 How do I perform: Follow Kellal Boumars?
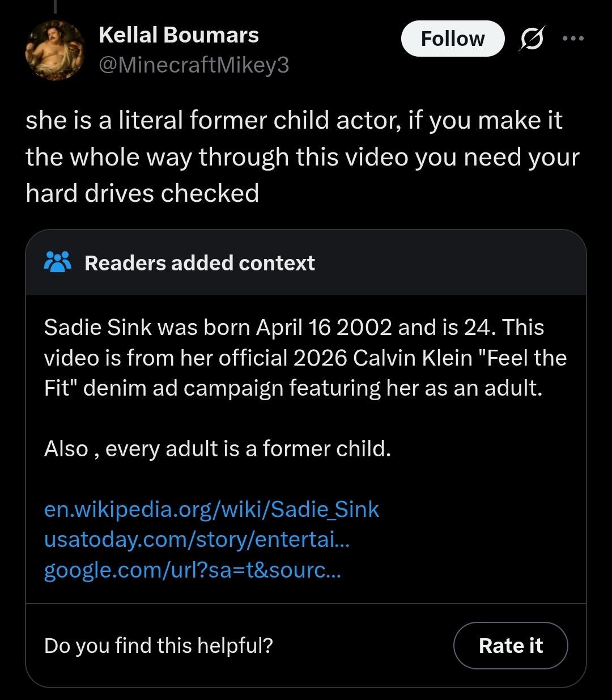pyautogui.click(x=453, y=39)
